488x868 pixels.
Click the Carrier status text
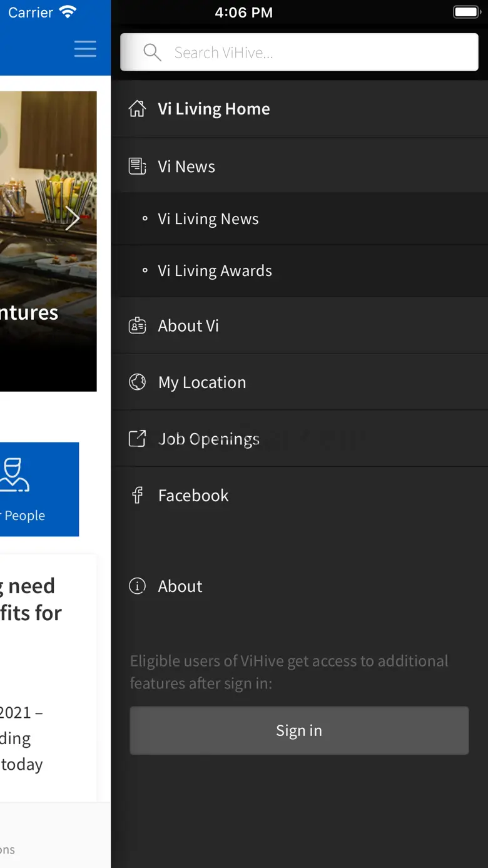click(x=30, y=13)
